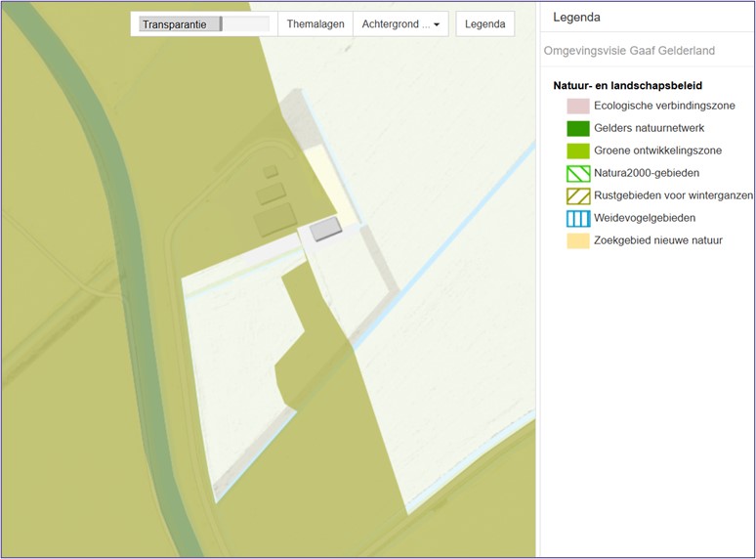Select the Legenda panel header
This screenshot has width=756, height=559.
coord(577,18)
